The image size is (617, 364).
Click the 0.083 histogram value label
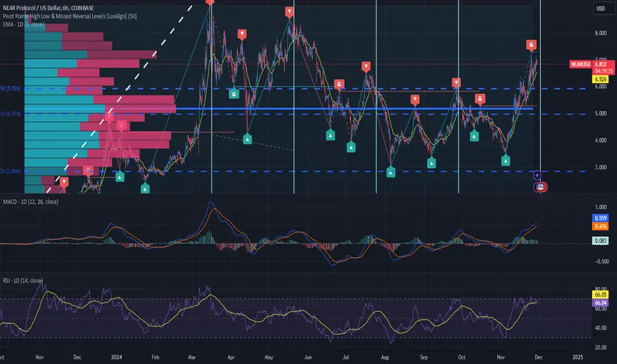(600, 240)
